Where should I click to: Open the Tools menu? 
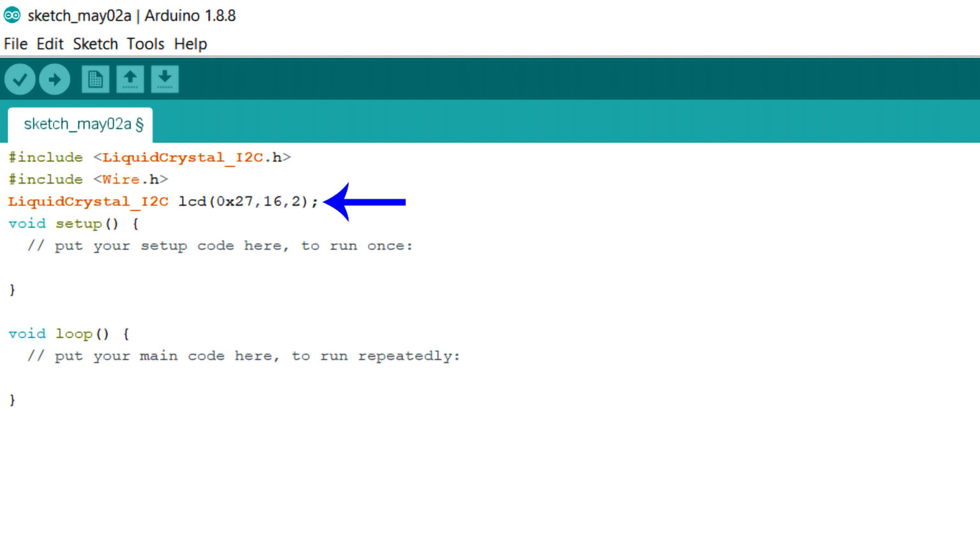point(145,43)
